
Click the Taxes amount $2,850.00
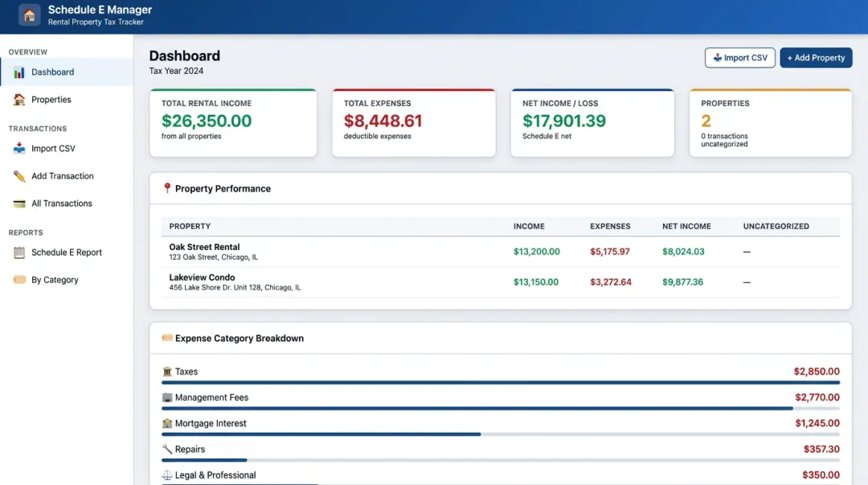click(x=817, y=372)
